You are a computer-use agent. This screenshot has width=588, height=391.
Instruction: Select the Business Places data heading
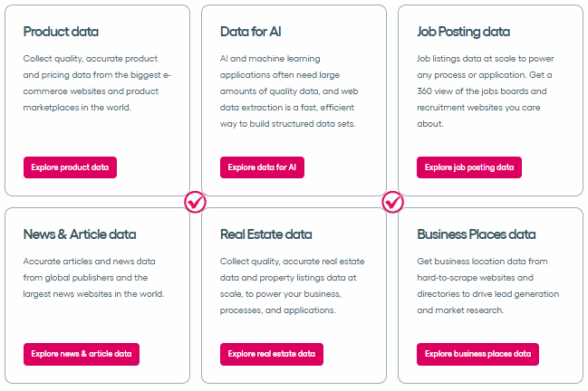(477, 234)
